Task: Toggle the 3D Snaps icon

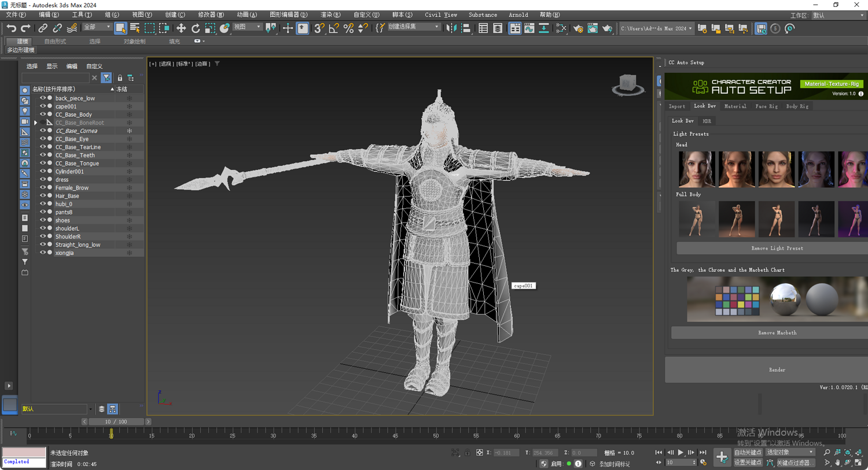Action: click(x=319, y=28)
